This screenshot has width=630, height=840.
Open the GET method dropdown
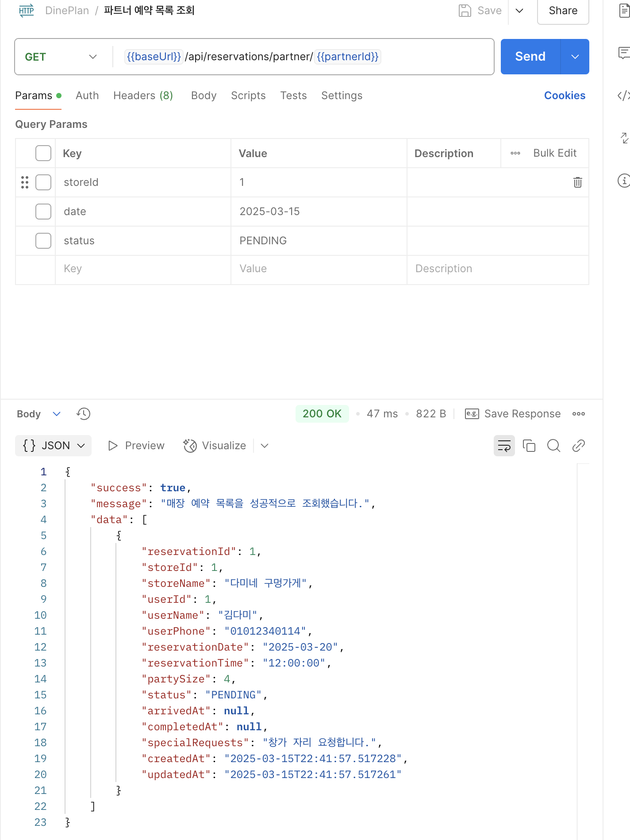[61, 57]
